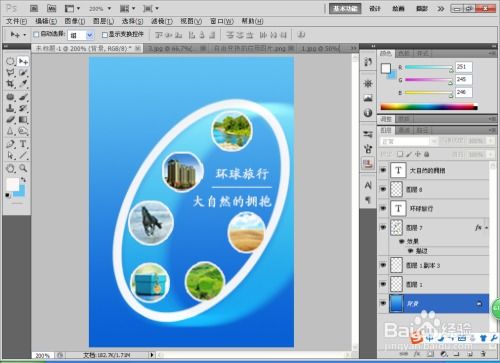This screenshot has height=363, width=500.
Task: Select the Elliptical Marquee tool
Action: (x=10, y=61)
